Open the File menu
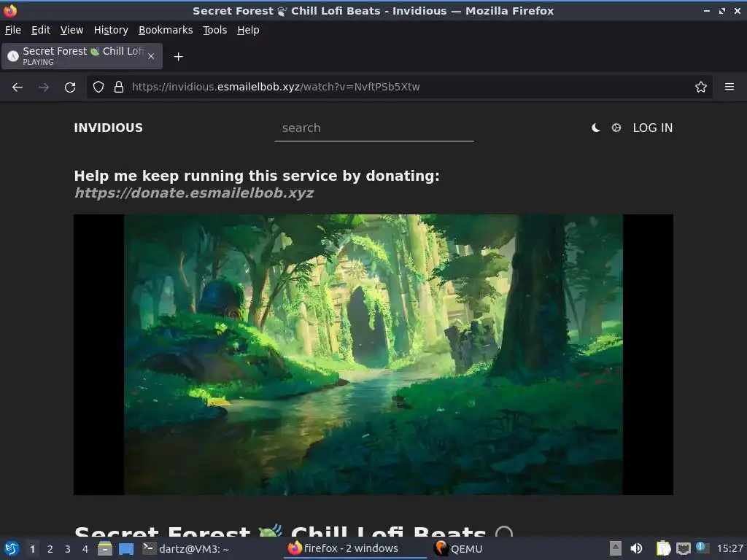 13,30
